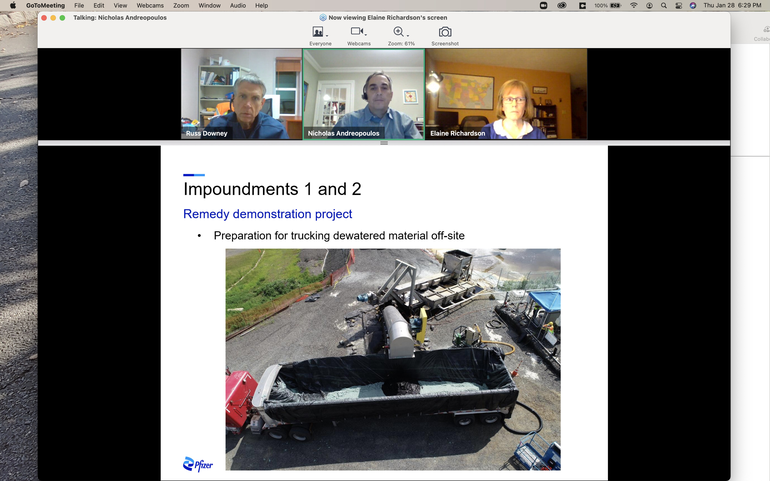Click the Webcams camera icon in toolbar
Viewport: 770px width, 481px height.
pyautogui.click(x=356, y=32)
